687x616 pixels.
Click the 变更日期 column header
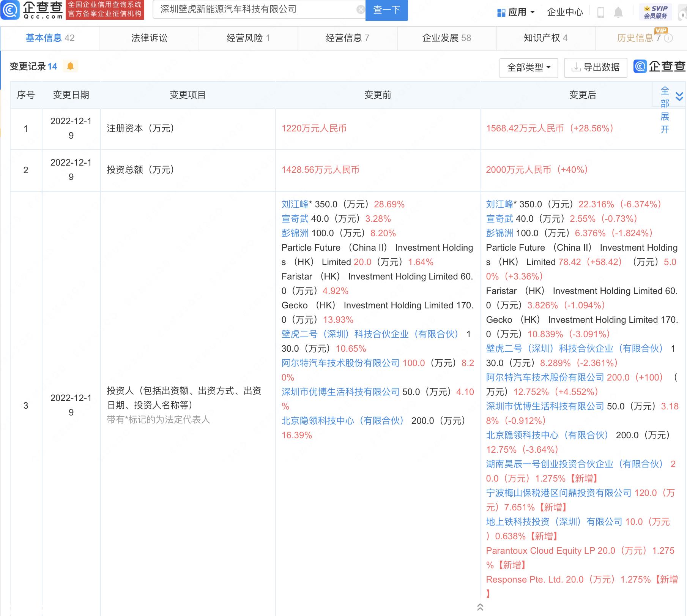pos(71,95)
